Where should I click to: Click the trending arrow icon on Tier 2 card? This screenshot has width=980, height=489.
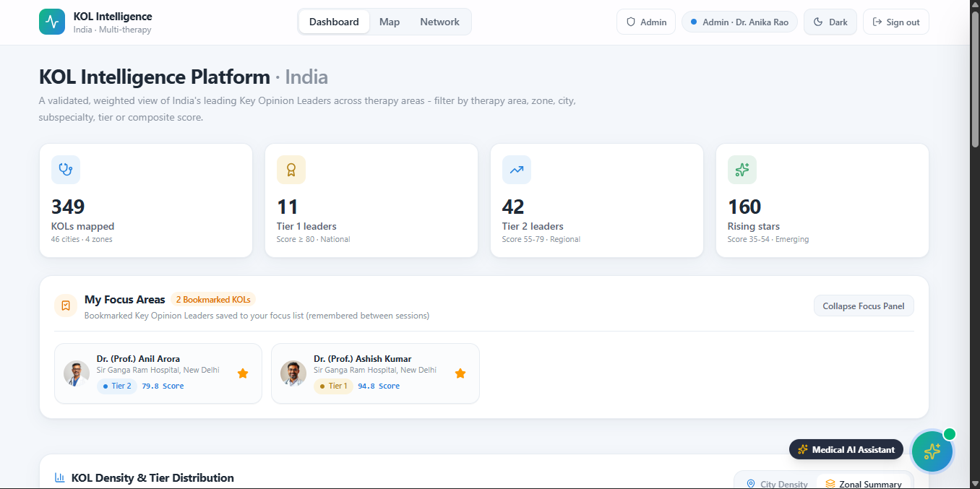(x=517, y=170)
